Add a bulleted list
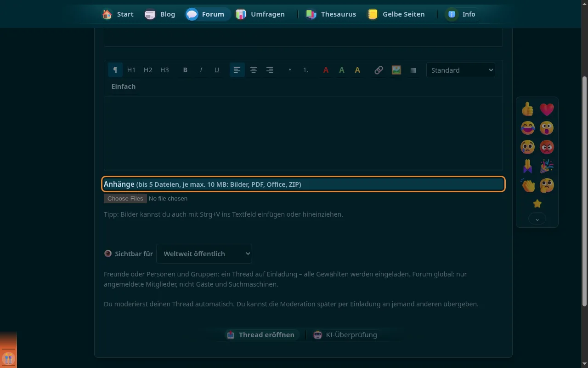This screenshot has height=368, width=588. [290, 70]
